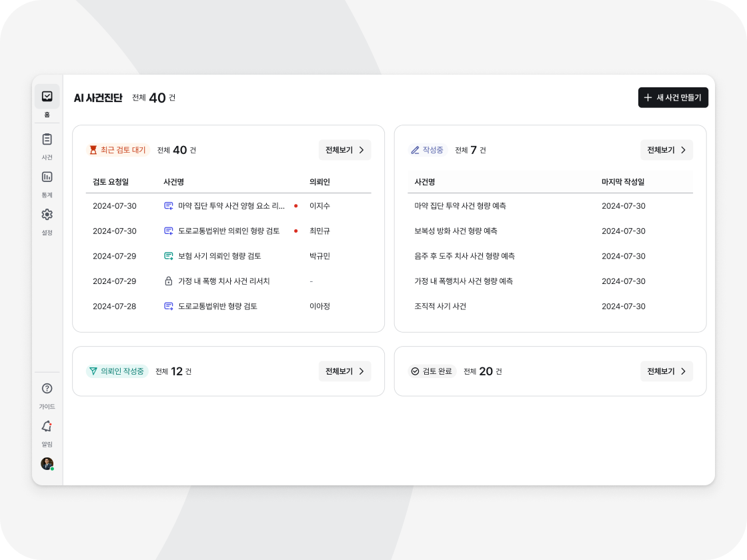Click chat icon beside 도로교통법위반 의뢰인 형량 검토
This screenshot has height=560, width=747.
pos(169,231)
